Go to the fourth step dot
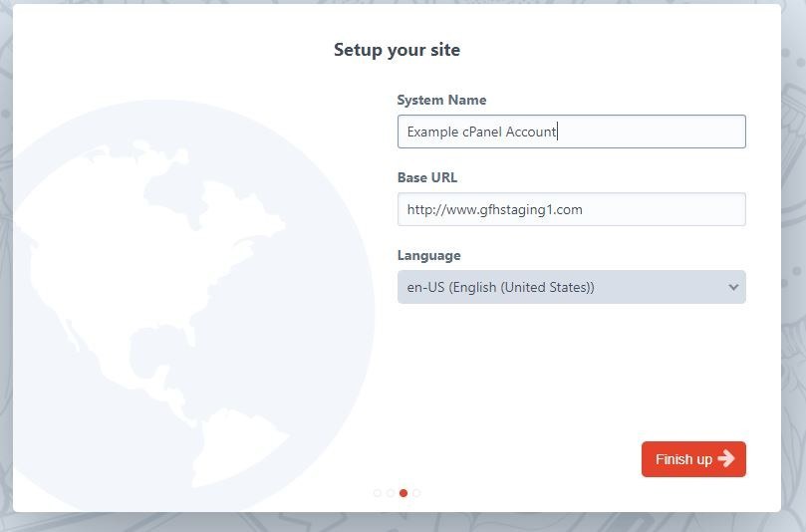The height and width of the screenshot is (532, 806). coord(416,492)
